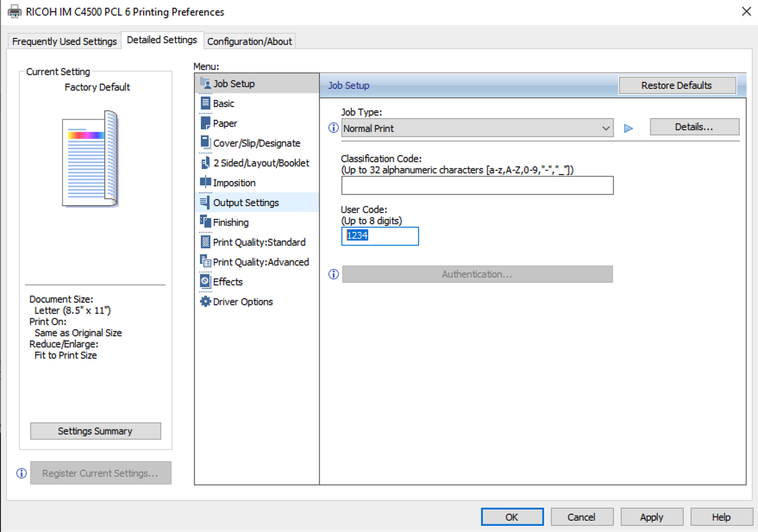758x532 pixels.
Task: Click the Basic menu icon
Action: [205, 103]
